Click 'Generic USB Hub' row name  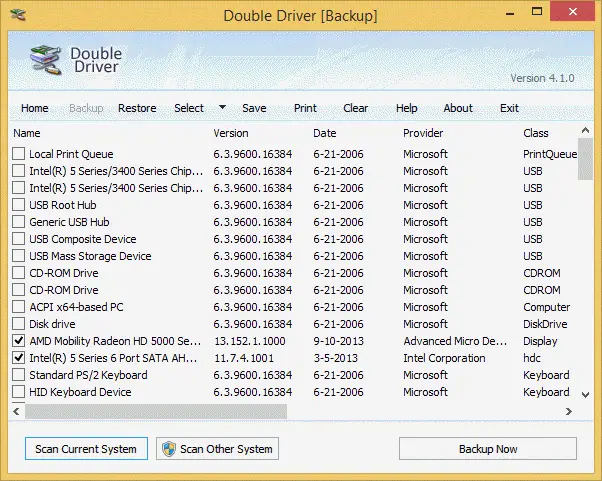click(69, 222)
